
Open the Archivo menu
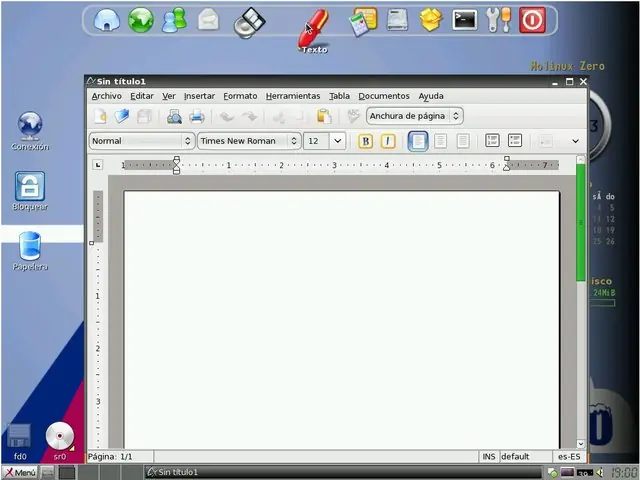[x=107, y=96]
